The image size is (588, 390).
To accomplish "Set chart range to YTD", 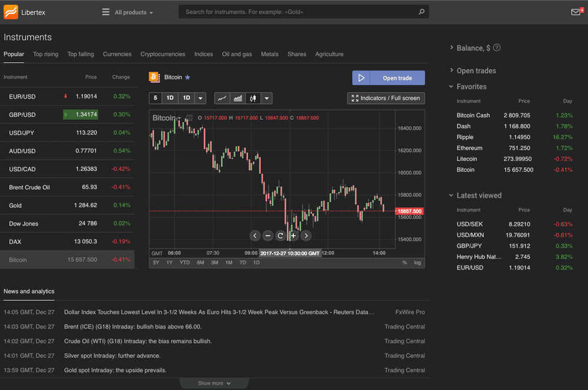I will coord(185,263).
